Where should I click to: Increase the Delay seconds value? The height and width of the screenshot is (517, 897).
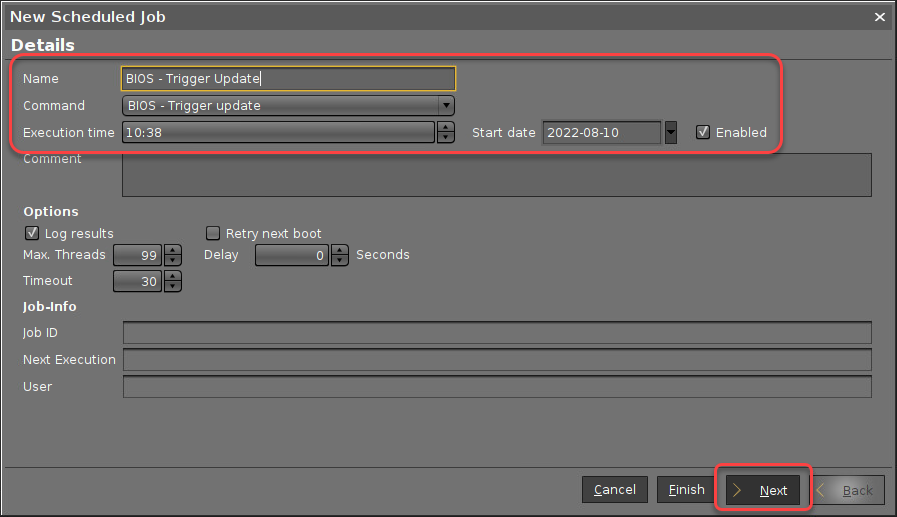339,250
